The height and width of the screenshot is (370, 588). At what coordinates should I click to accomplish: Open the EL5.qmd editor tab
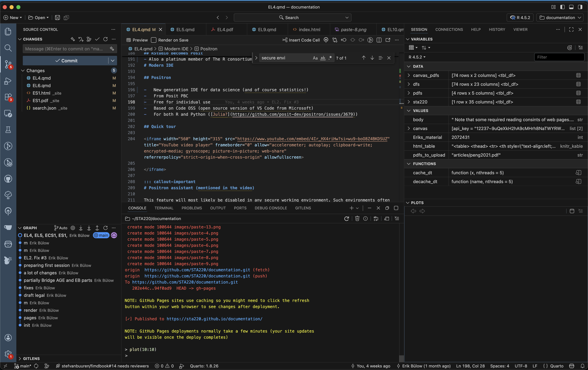click(185, 30)
